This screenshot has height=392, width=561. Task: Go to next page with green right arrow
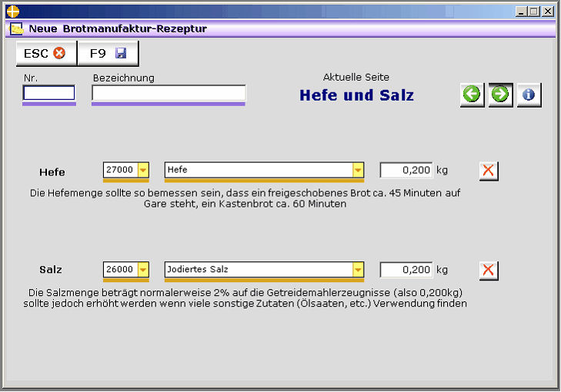tap(501, 95)
